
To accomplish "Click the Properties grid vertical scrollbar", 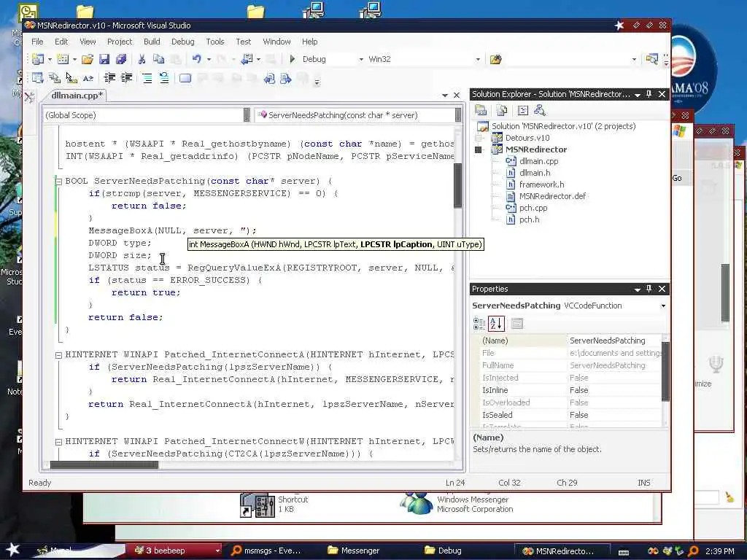I will point(665,371).
